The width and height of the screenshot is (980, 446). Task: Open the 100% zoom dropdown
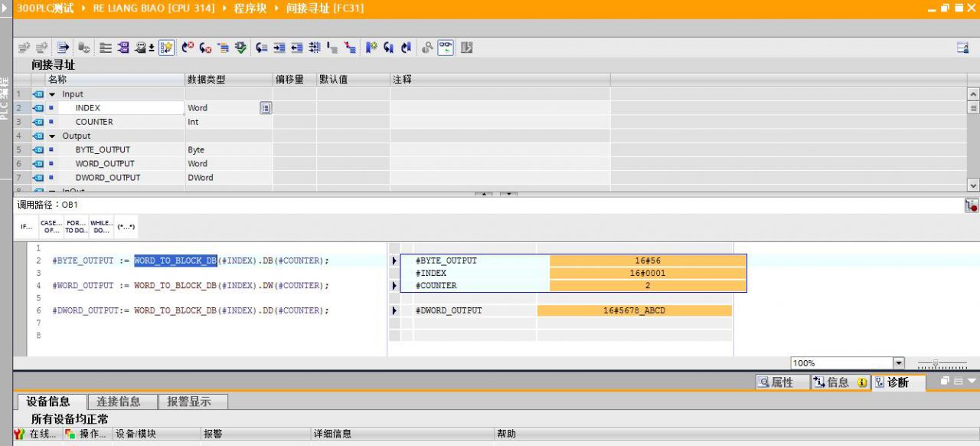pos(900,363)
